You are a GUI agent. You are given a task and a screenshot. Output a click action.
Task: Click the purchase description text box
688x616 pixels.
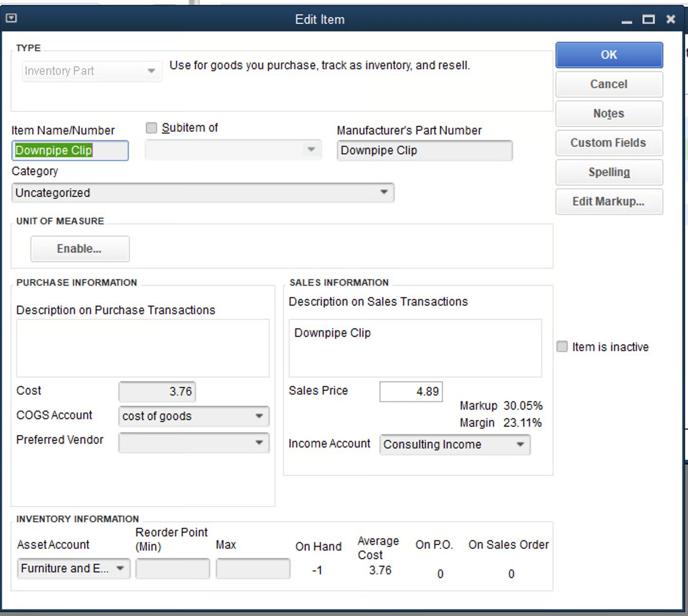click(143, 348)
